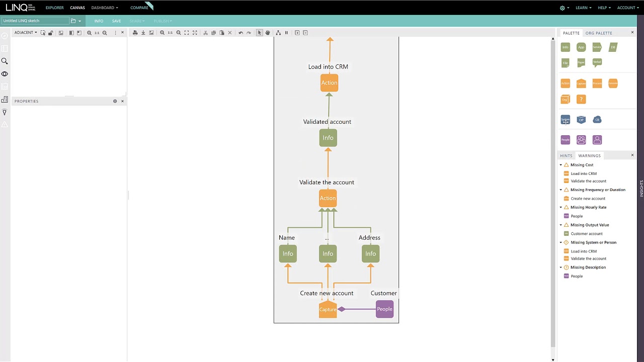Pick the purple single person shape

[x=597, y=140]
